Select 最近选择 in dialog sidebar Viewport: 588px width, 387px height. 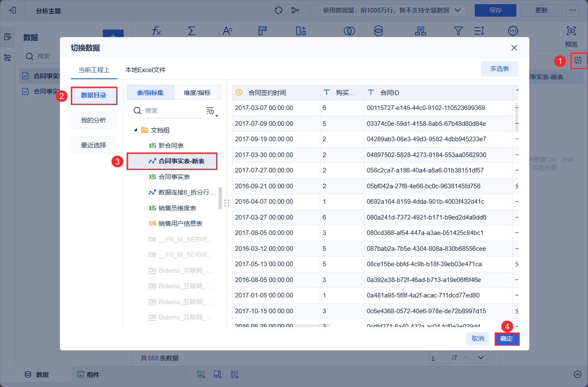coord(94,145)
